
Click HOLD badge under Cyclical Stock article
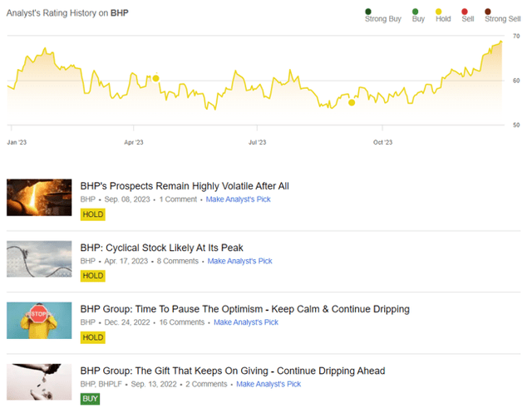(92, 276)
